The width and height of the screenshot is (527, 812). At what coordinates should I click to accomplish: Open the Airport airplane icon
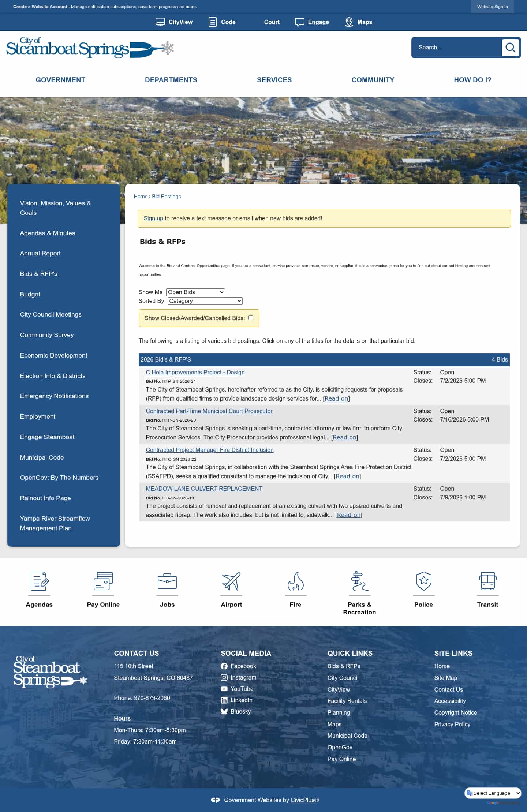pos(231,581)
